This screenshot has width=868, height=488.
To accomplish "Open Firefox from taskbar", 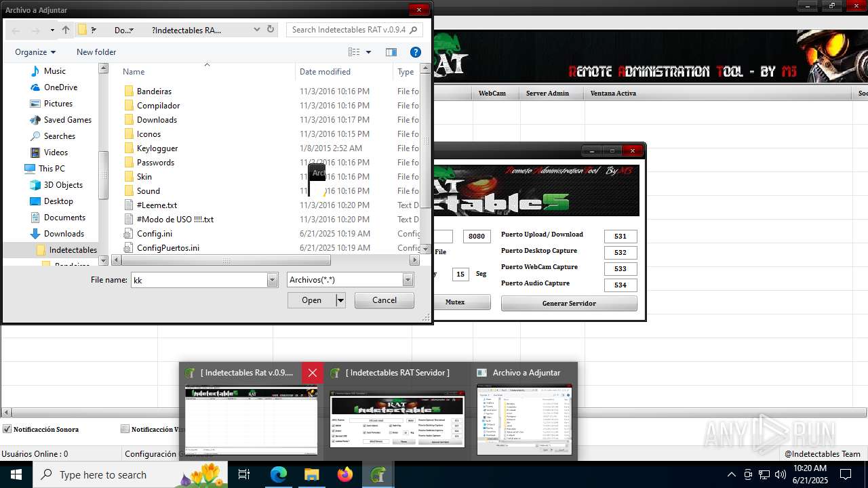I will coord(345,474).
